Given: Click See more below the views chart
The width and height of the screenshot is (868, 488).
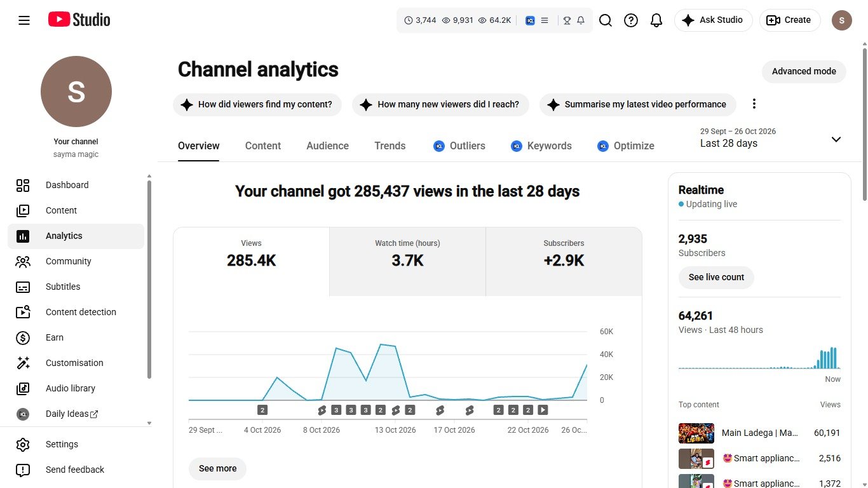Looking at the screenshot, I should (217, 468).
